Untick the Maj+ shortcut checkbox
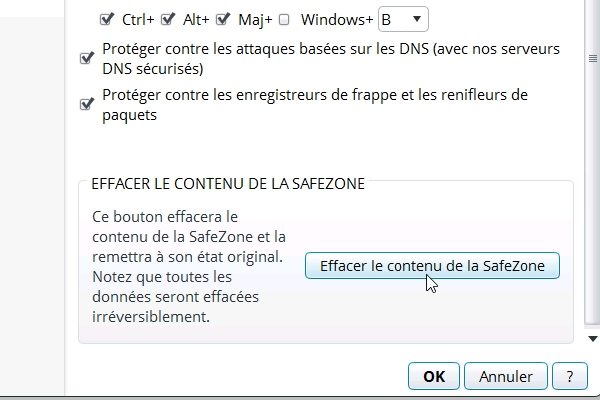This screenshot has height=400, width=600. (x=223, y=19)
